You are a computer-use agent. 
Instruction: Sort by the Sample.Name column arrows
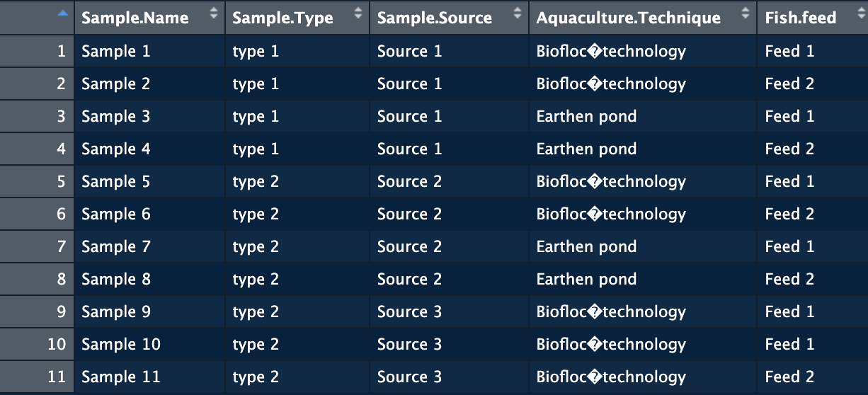coord(213,13)
